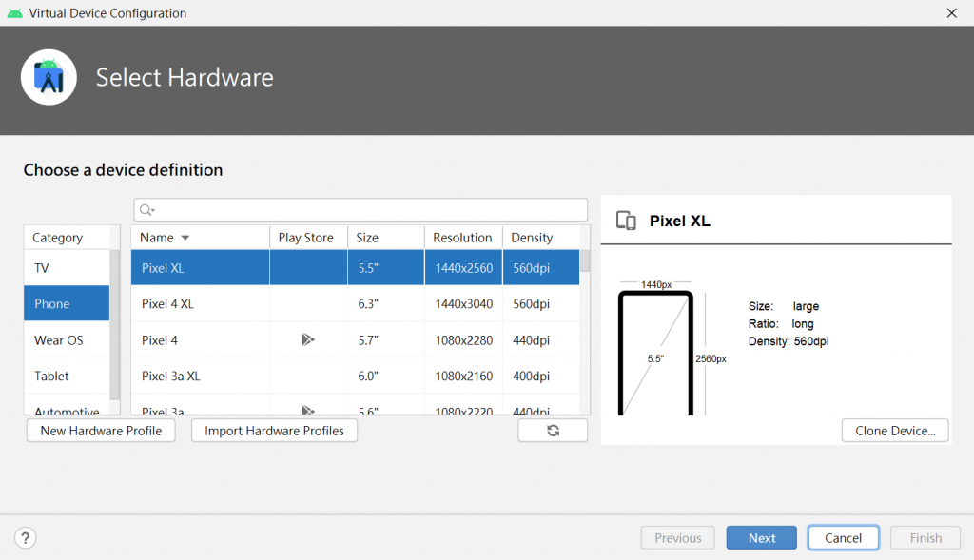
Task: Select the Tablet category
Action: point(67,376)
